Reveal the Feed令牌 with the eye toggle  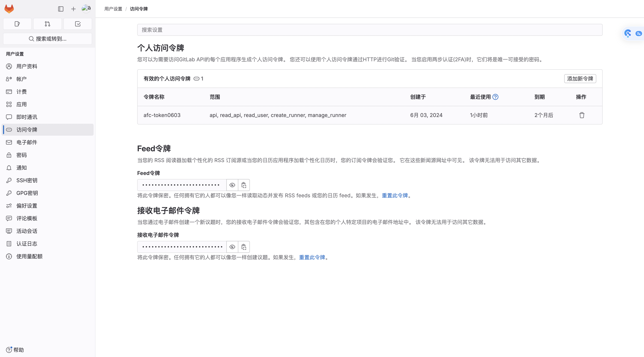[x=232, y=185]
